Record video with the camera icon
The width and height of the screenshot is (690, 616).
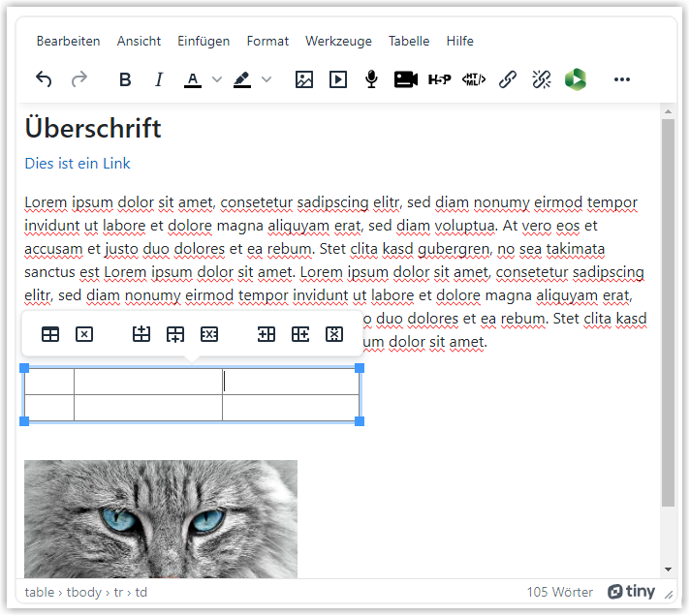[x=406, y=79]
